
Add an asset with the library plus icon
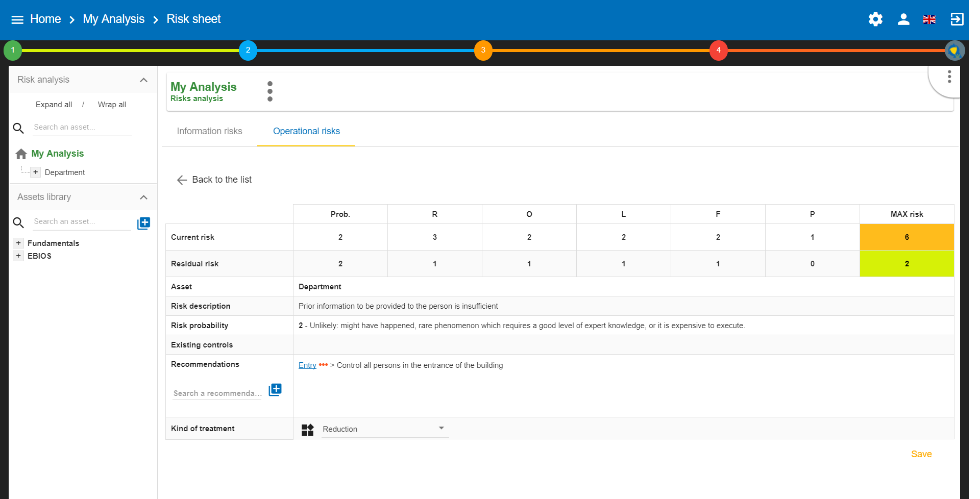[x=143, y=223]
